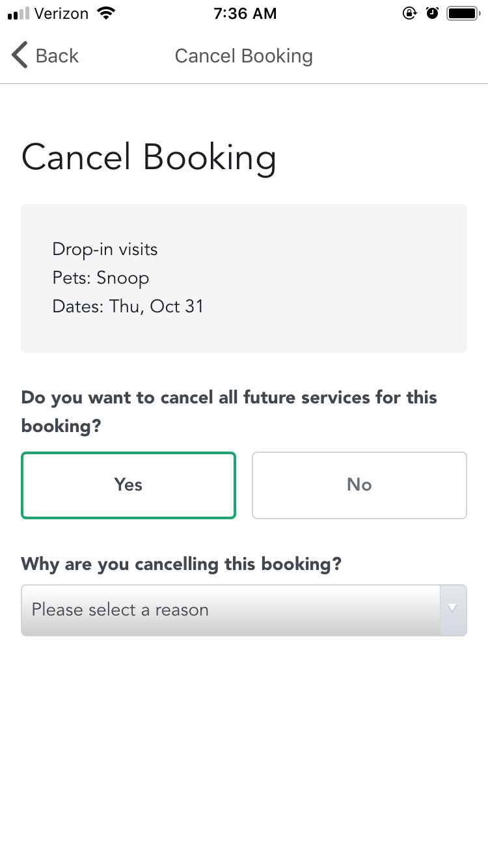Click the back chevron arrow icon
The width and height of the screenshot is (488, 868).
click(19, 55)
